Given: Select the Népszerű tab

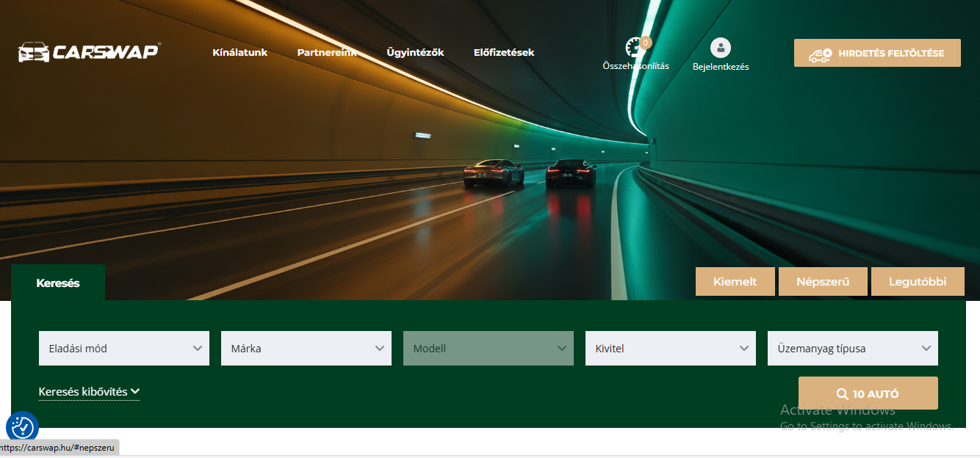Looking at the screenshot, I should point(823,282).
